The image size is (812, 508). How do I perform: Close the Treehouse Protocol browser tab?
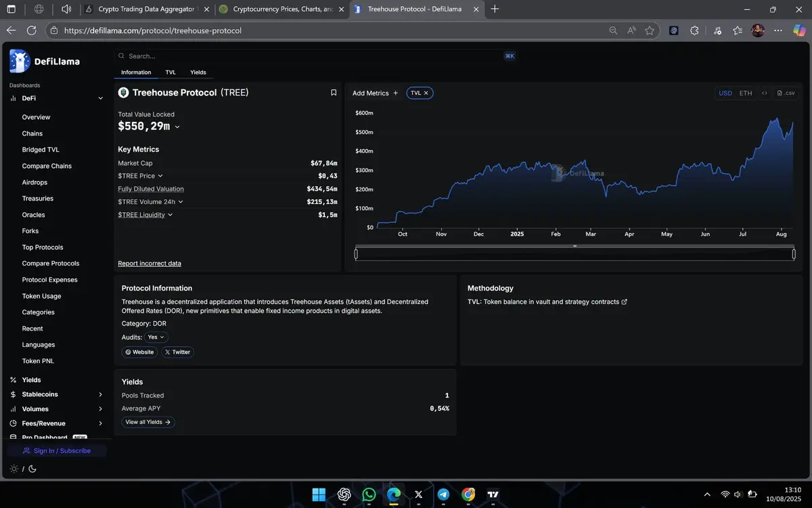(476, 9)
